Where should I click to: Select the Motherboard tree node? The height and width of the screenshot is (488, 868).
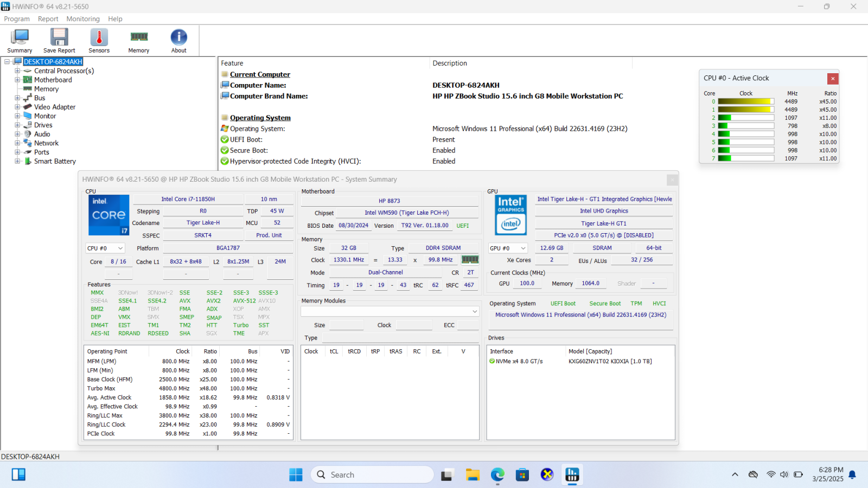click(x=53, y=80)
